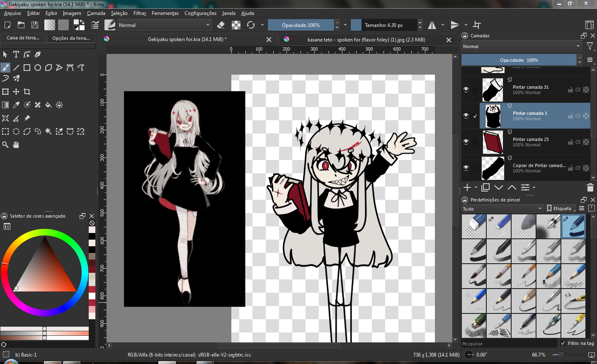Viewport: 597px width, 364px height.
Task: Choose the Color picker eyedropper tool
Action: (x=16, y=105)
